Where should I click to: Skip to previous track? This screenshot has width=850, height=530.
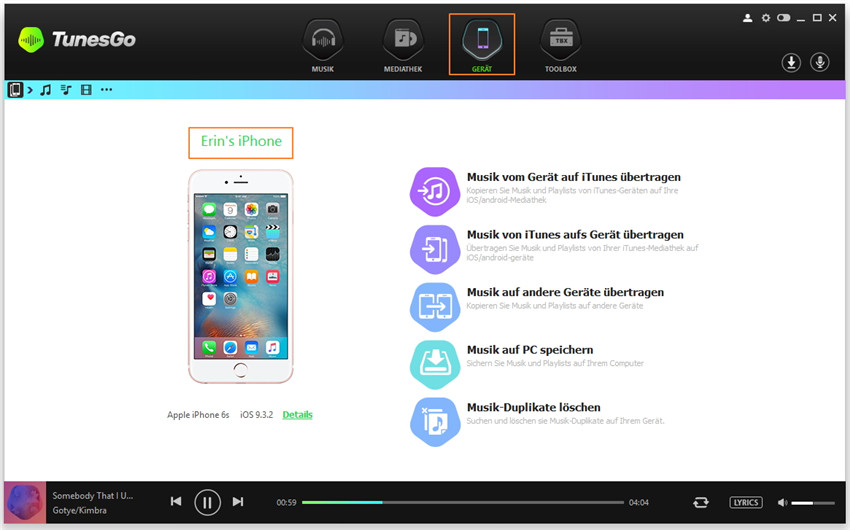176,502
